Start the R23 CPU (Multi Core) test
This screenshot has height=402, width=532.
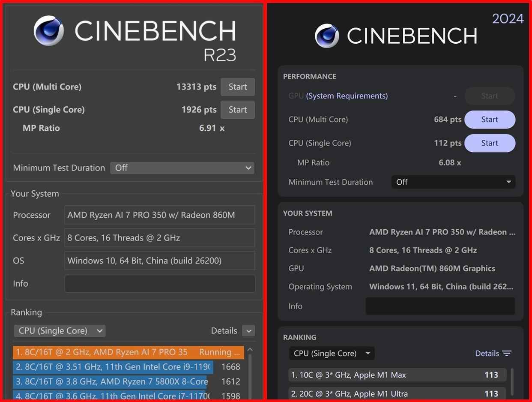click(238, 87)
